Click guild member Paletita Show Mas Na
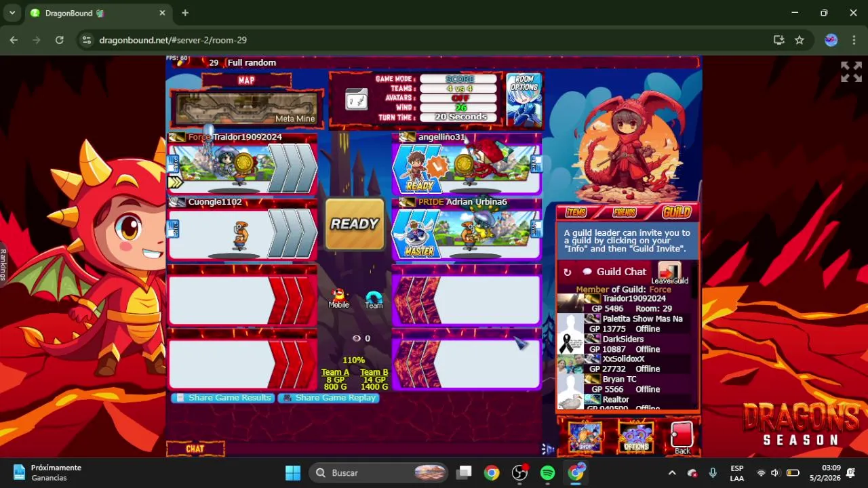 642,319
